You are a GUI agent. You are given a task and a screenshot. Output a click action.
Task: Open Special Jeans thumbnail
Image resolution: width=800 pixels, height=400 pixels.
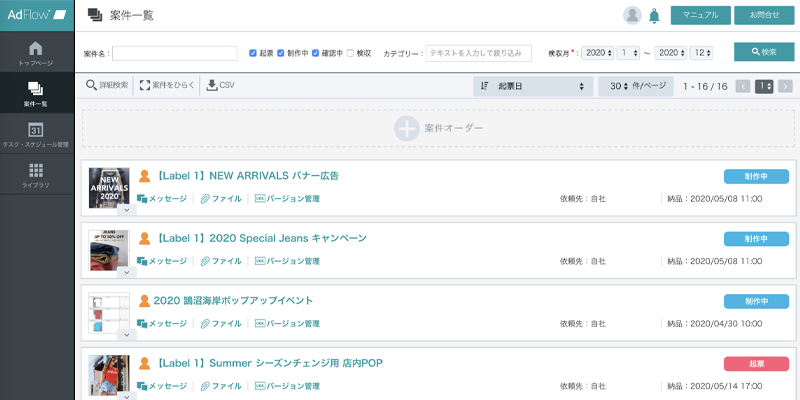click(109, 250)
